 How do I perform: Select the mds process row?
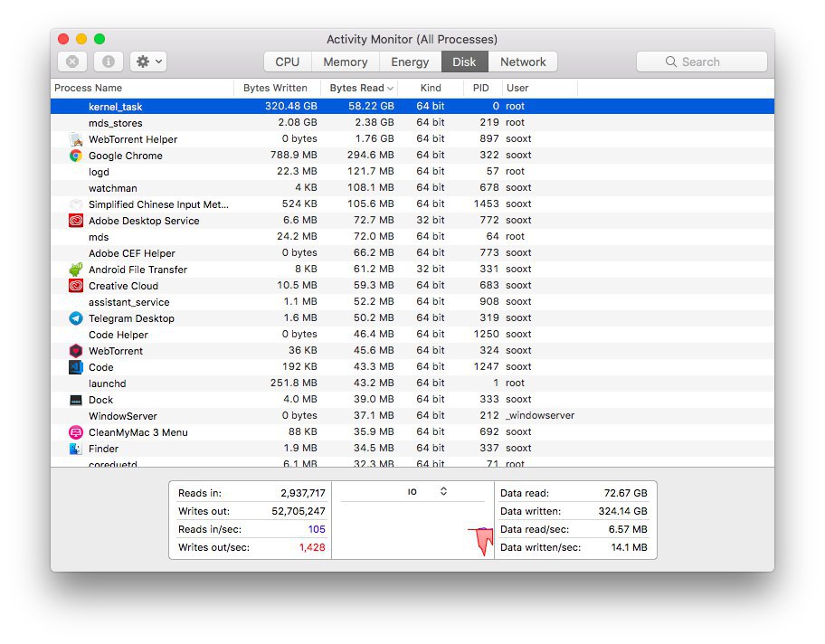[x=412, y=237]
